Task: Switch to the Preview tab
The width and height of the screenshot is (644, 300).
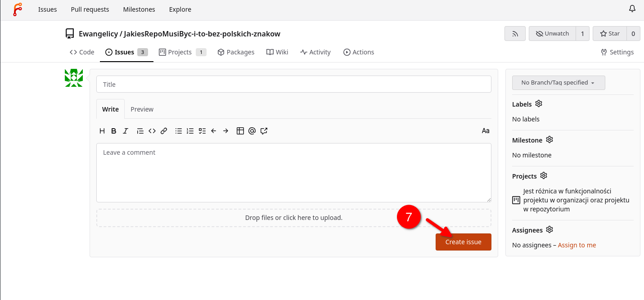Action: click(142, 109)
